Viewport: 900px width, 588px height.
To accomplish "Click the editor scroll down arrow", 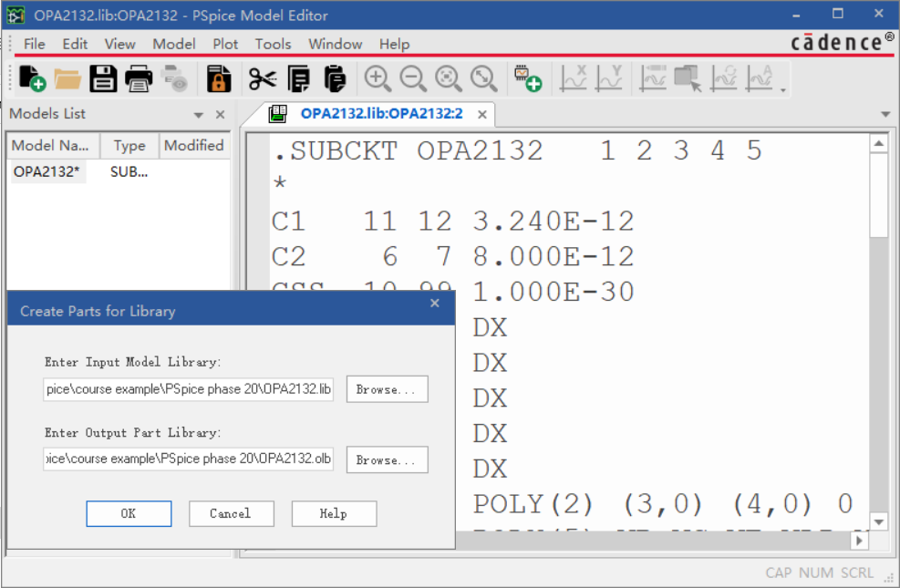I will [x=878, y=522].
